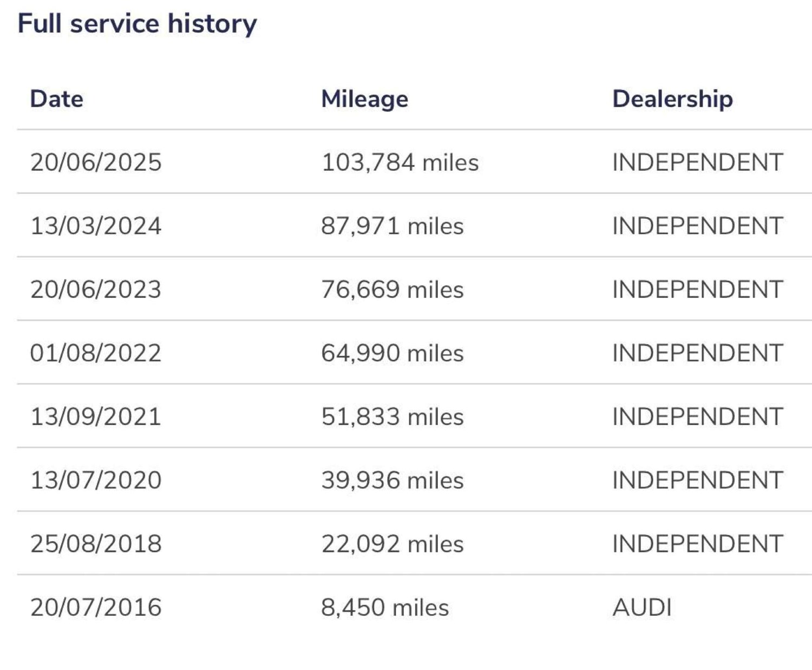
Task: Select the 13/07/2020 service date
Action: tap(96, 480)
